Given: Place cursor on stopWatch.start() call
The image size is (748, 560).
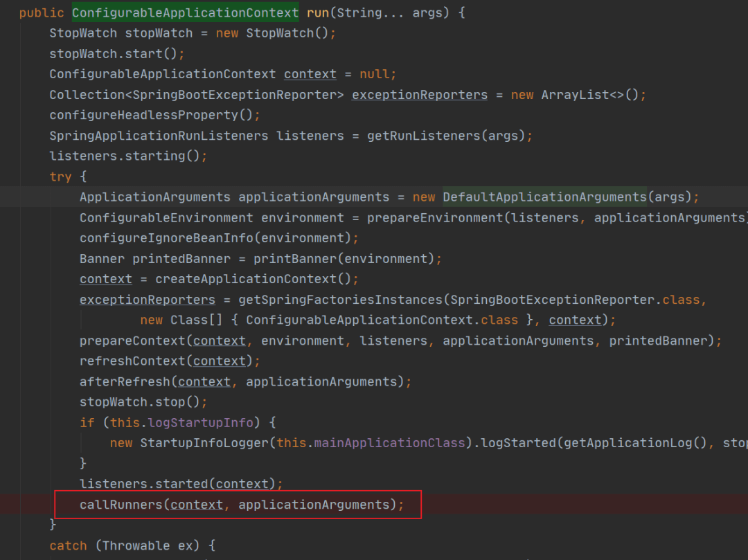Looking at the screenshot, I should click(113, 54).
